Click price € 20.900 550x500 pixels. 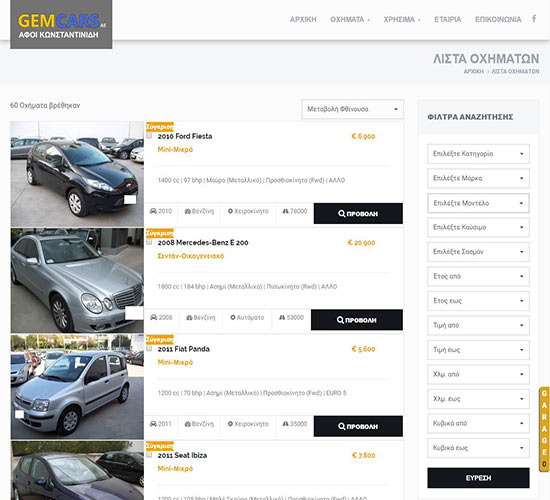click(x=361, y=242)
